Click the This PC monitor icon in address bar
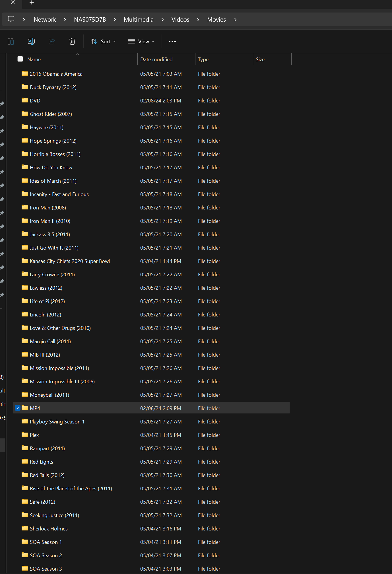 pyautogui.click(x=11, y=19)
